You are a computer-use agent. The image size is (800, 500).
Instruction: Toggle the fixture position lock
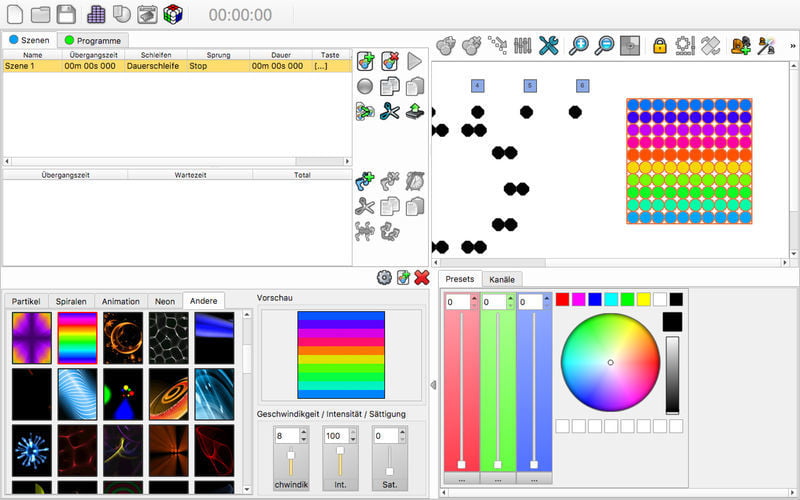(x=660, y=46)
